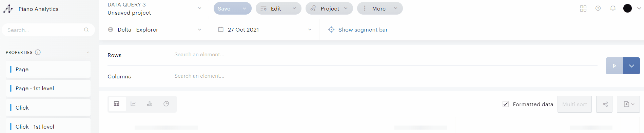Open the Edit menu
This screenshot has width=644, height=133.
point(278,8)
